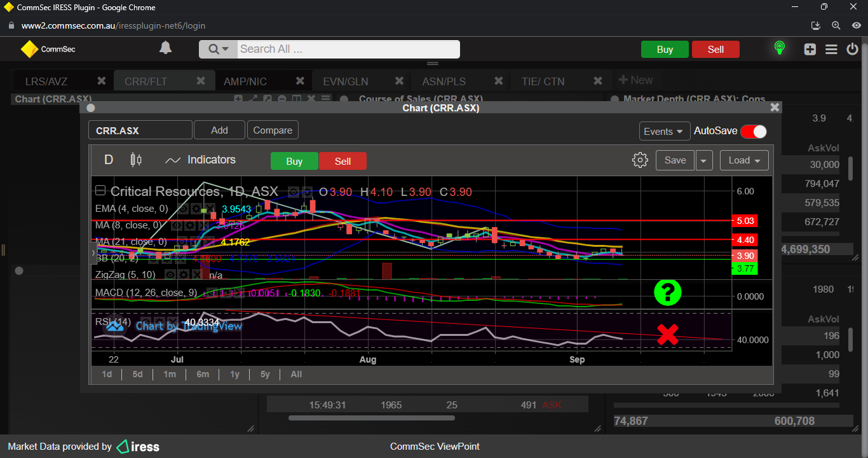
Task: Open the candlestick chart style picker
Action: pos(135,160)
